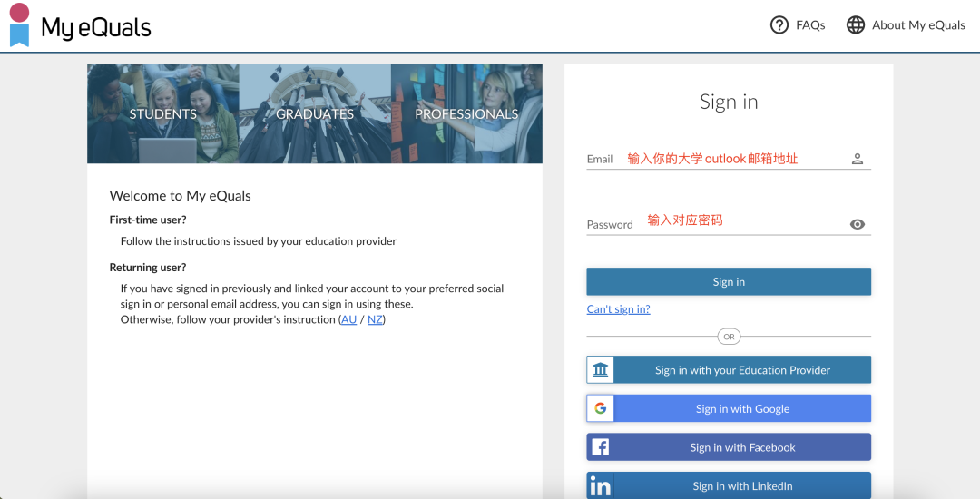Toggle password visibility with the eye icon
980x499 pixels.
pos(857,224)
